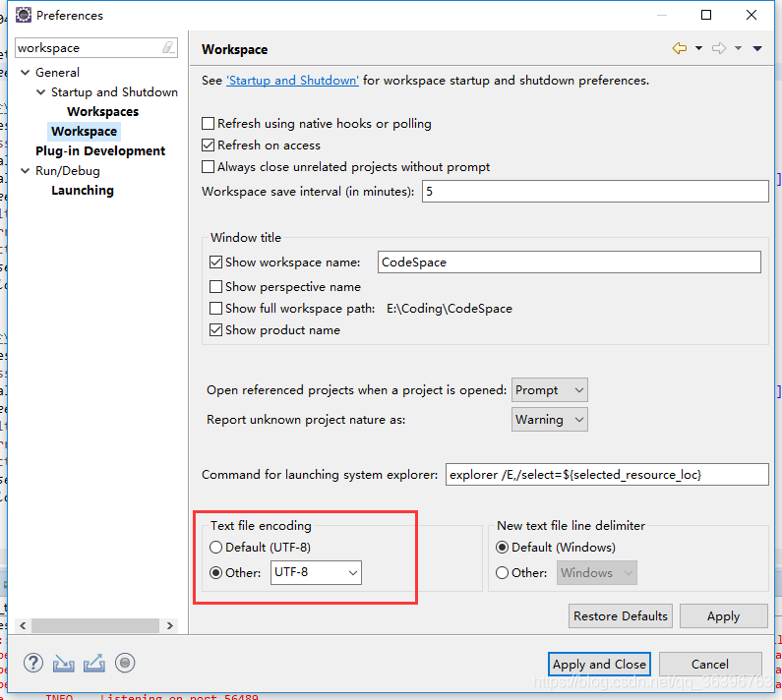This screenshot has height=700, width=782.
Task: Select Other line delimiter radio button
Action: tap(503, 573)
